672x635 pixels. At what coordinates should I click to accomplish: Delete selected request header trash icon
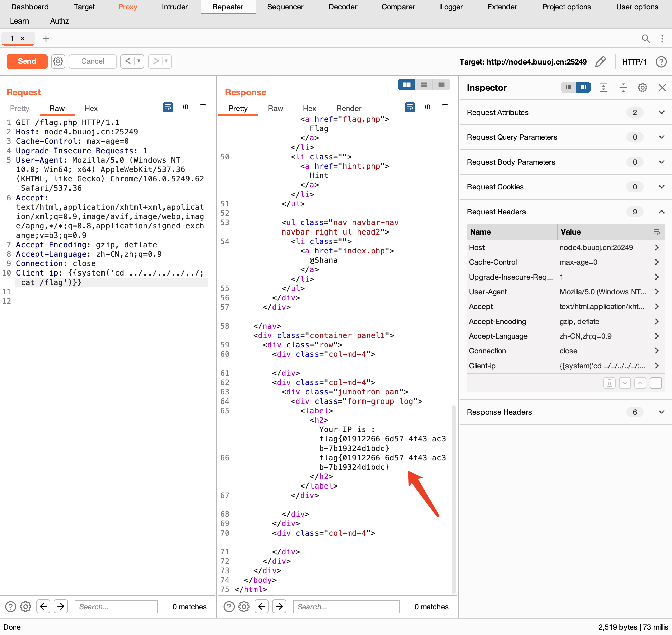[609, 383]
